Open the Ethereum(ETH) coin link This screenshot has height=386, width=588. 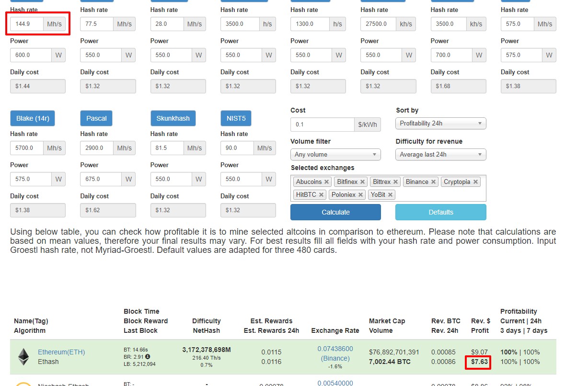[61, 352]
